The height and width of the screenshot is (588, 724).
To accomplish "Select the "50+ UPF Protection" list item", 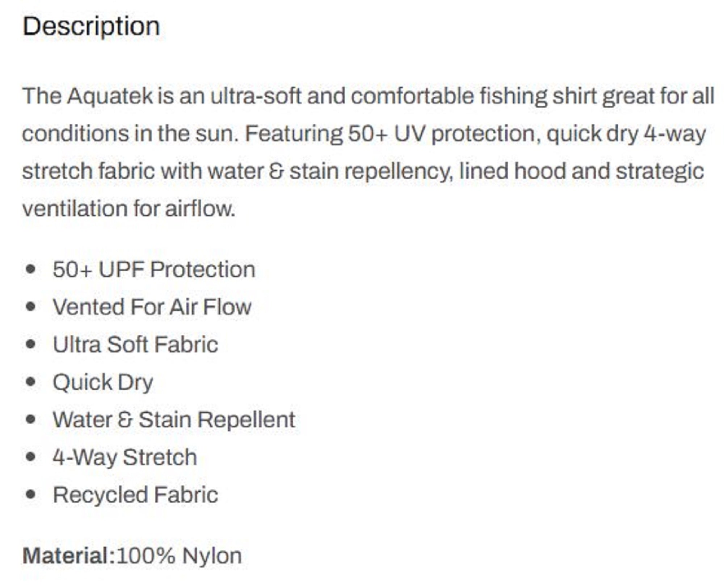I will (154, 270).
